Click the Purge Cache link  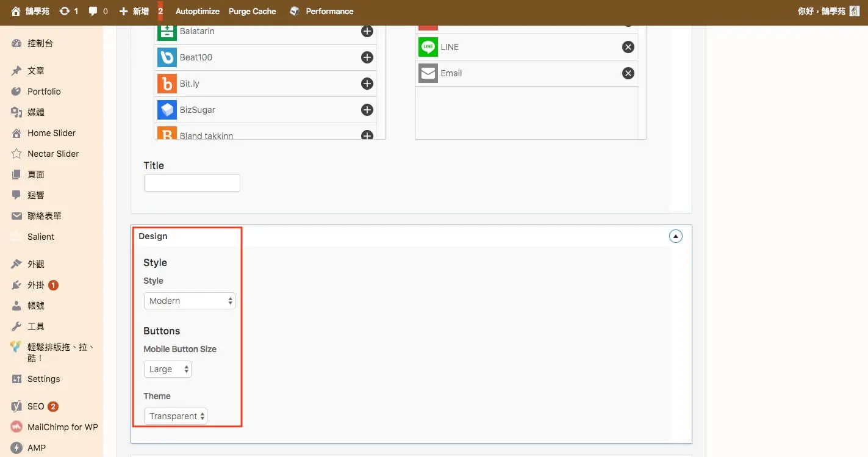click(x=253, y=11)
